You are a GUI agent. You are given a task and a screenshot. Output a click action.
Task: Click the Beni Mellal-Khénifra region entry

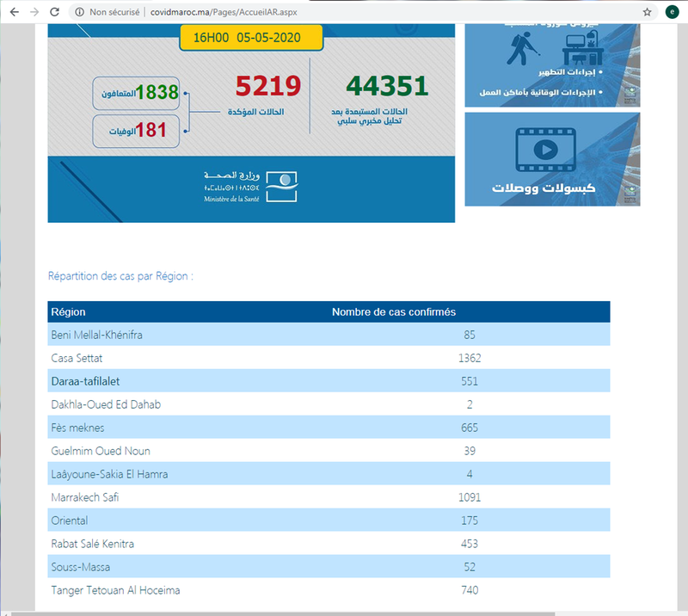coord(96,335)
